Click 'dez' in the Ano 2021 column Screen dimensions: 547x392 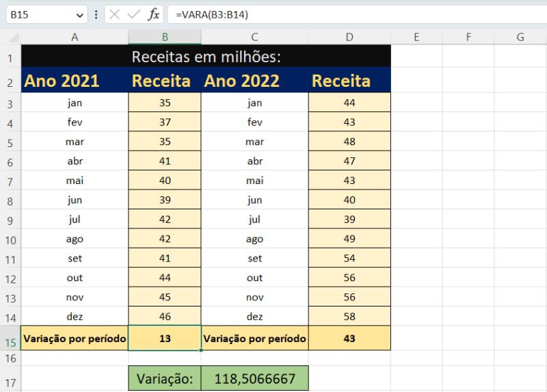(75, 317)
